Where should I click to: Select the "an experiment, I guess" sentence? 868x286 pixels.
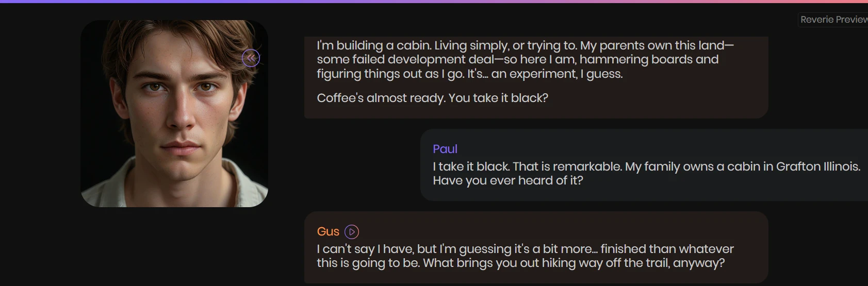[x=557, y=74]
